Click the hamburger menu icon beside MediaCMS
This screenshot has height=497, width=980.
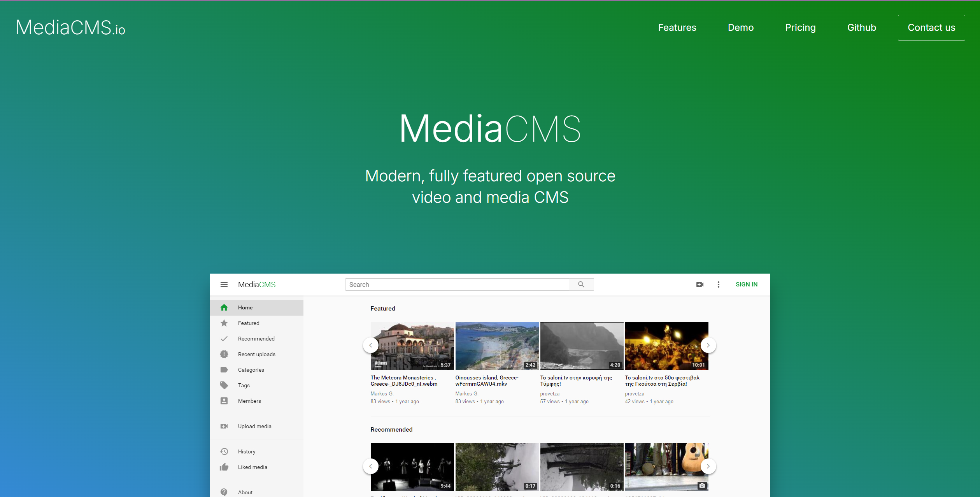tap(224, 285)
